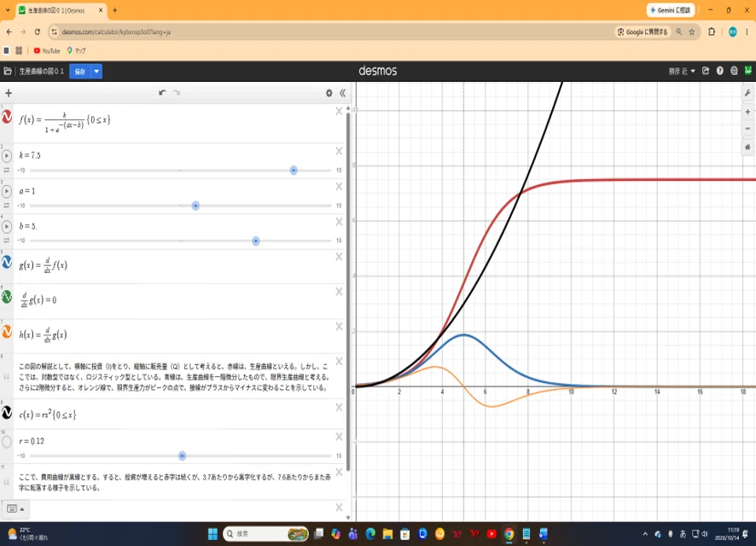Click the Google に質問する button

point(643,32)
